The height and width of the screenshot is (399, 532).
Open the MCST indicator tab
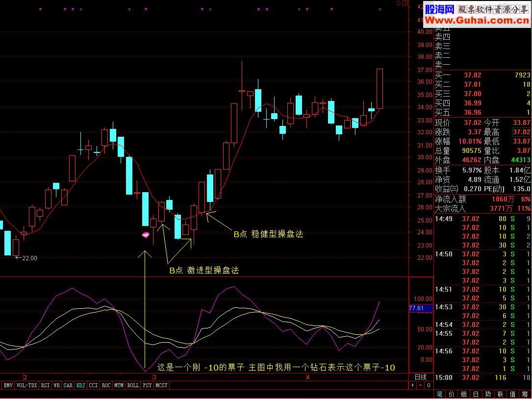[x=161, y=385]
